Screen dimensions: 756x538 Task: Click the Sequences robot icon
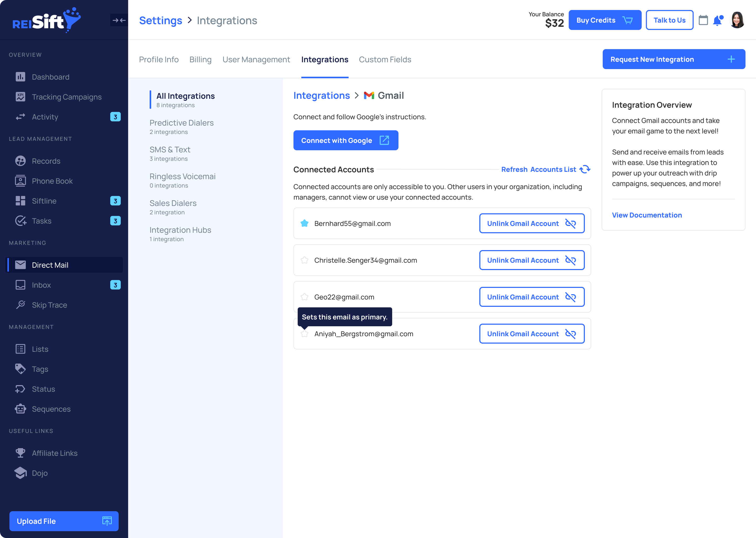tap(20, 409)
